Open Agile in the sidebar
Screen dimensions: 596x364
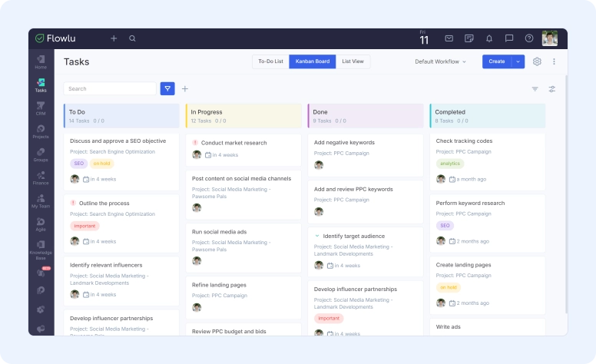[41, 224]
